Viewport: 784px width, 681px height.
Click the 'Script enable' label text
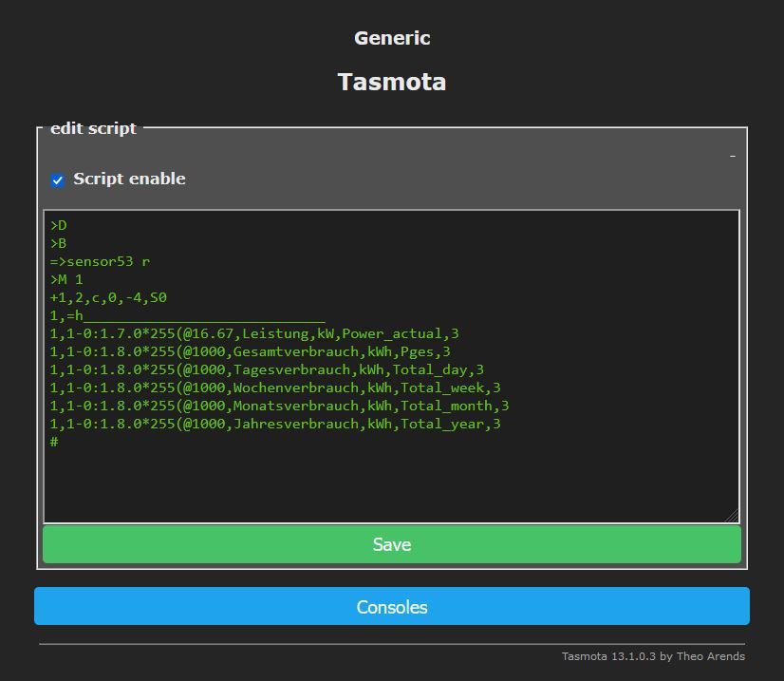click(129, 180)
